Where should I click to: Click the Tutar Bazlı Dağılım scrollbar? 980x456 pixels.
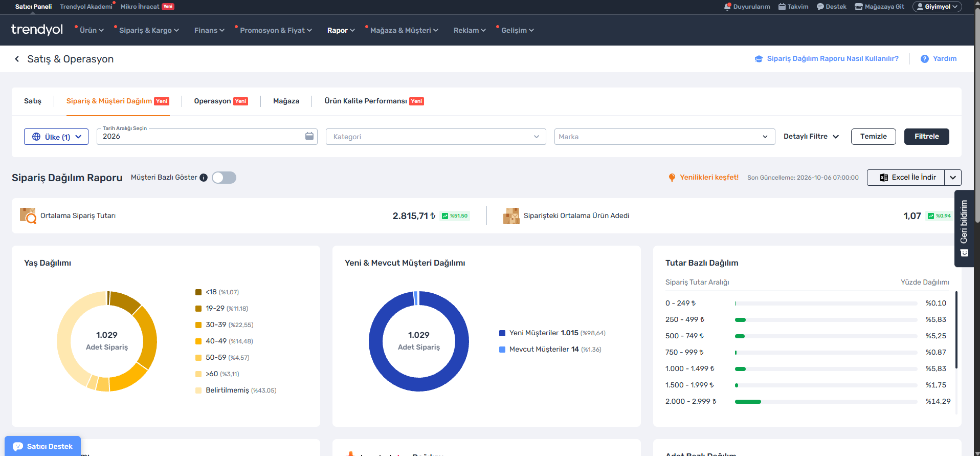(956, 330)
